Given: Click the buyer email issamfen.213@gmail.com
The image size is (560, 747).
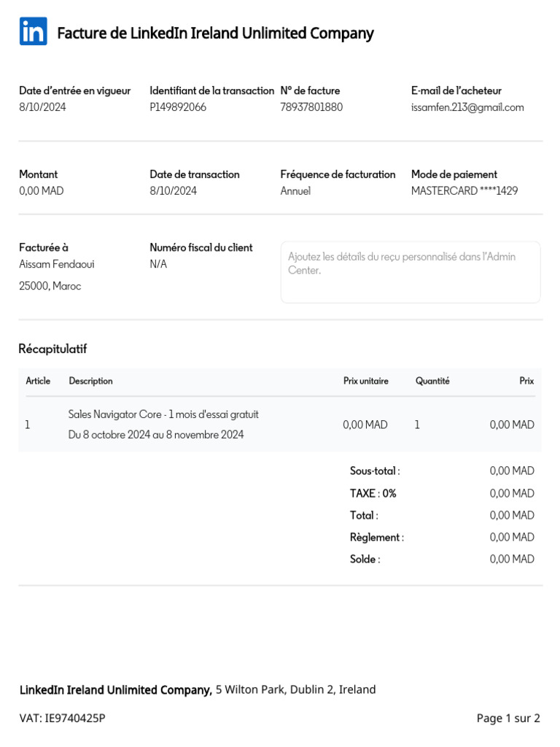Looking at the screenshot, I should [x=467, y=107].
